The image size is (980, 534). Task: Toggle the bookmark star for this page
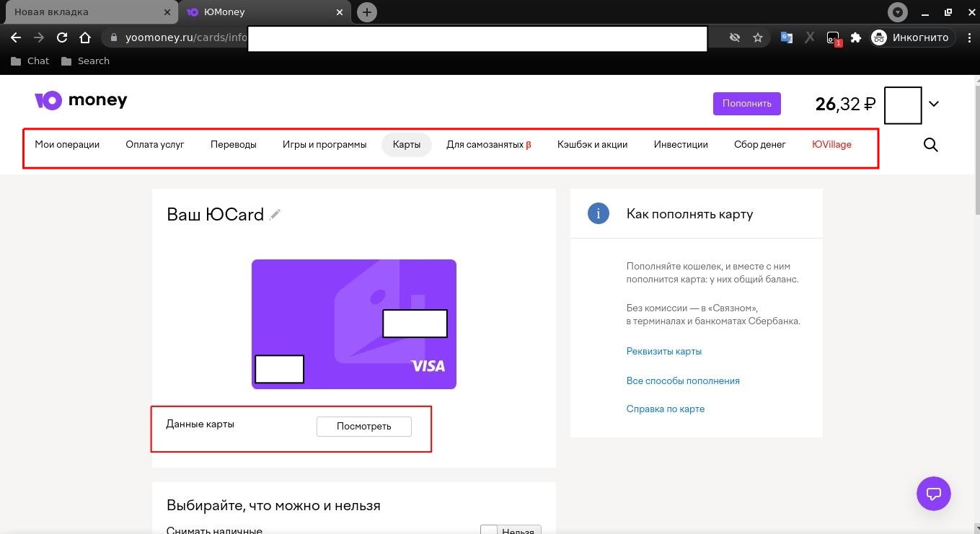pyautogui.click(x=758, y=37)
